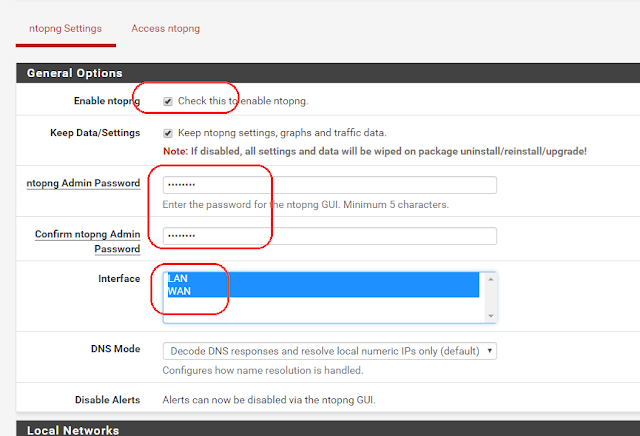Click the Local Networks section header
The height and width of the screenshot is (436, 640).
pos(328,428)
